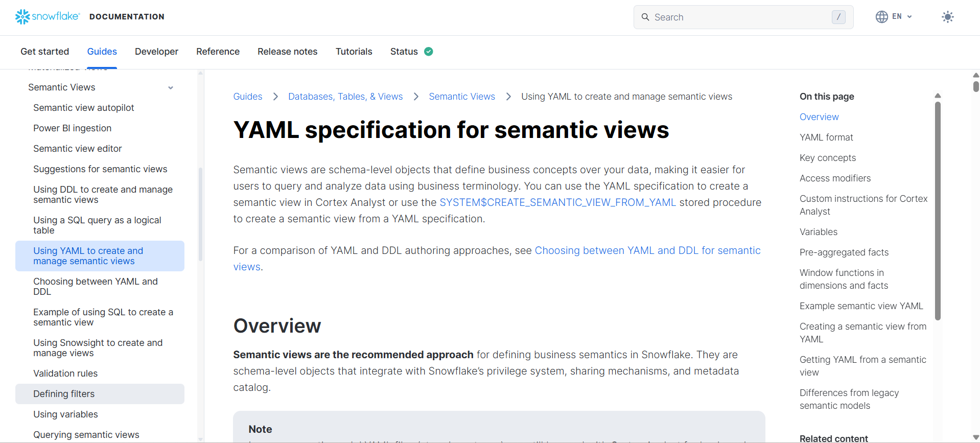
Task: Open the Developer tab
Action: 156,52
